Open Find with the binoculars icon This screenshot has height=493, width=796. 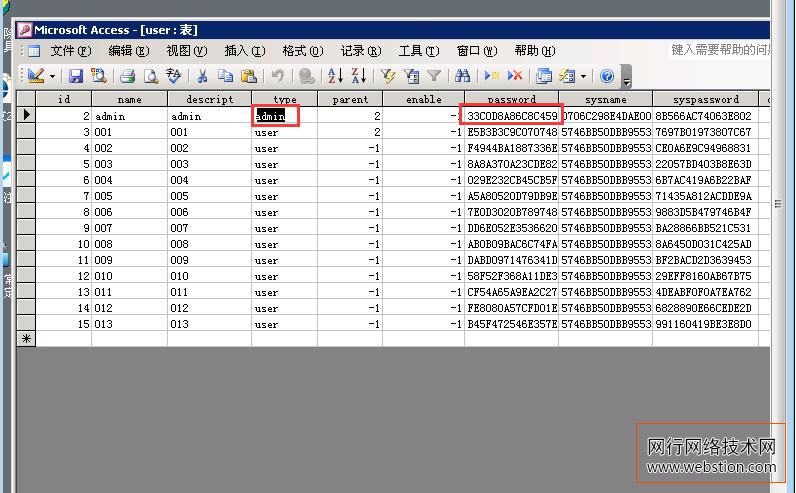462,76
